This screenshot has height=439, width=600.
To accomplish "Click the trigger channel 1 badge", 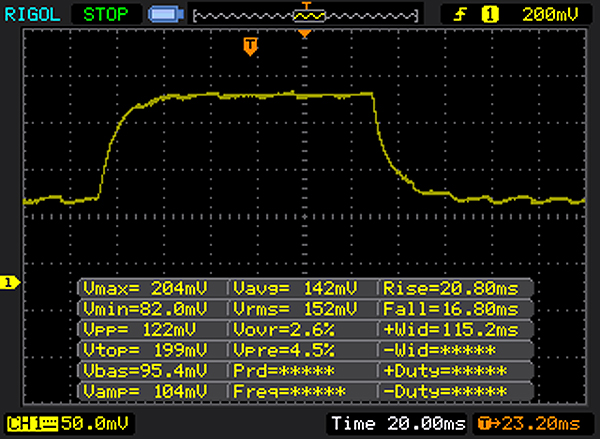I will (490, 15).
